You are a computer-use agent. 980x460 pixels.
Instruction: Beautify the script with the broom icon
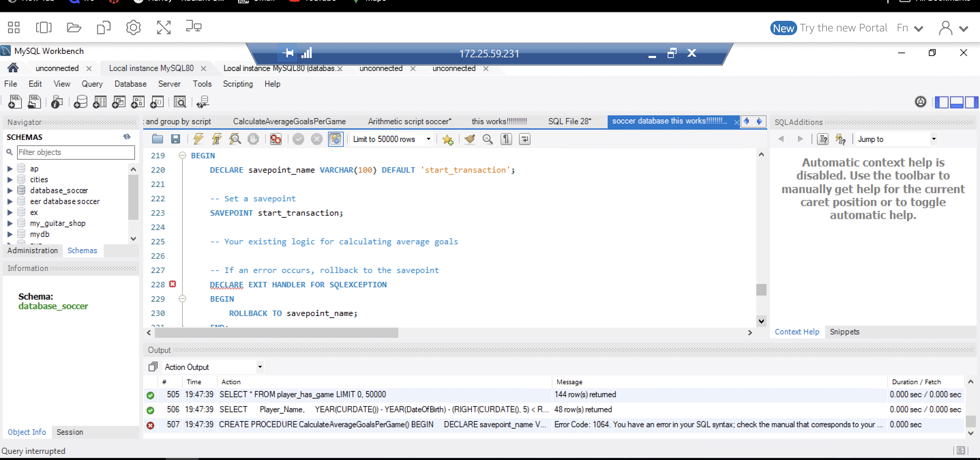point(470,139)
